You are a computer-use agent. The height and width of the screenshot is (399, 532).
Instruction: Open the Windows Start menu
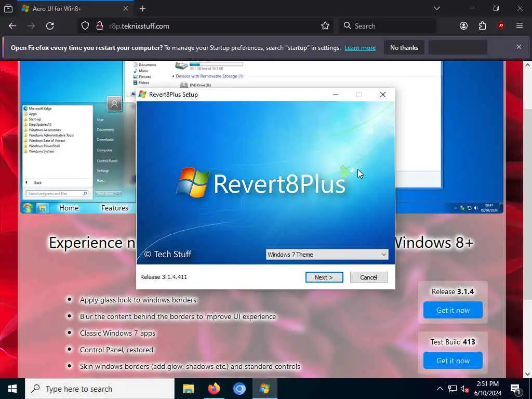click(x=12, y=389)
